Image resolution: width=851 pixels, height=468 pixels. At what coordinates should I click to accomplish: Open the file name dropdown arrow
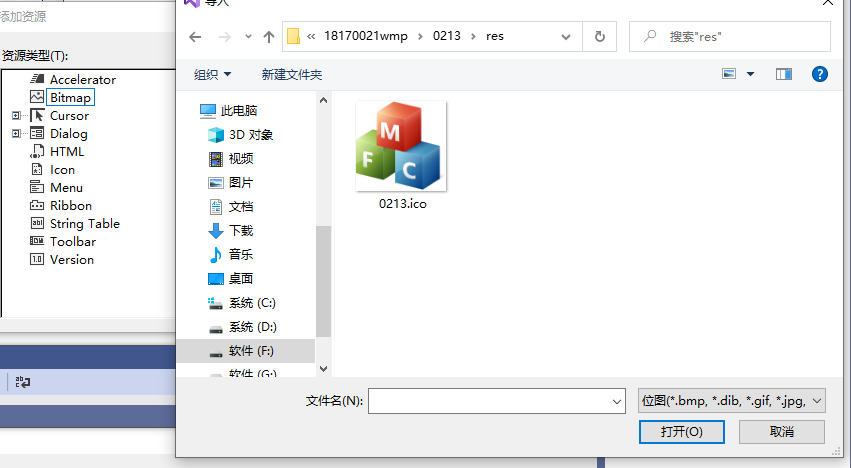click(x=617, y=402)
